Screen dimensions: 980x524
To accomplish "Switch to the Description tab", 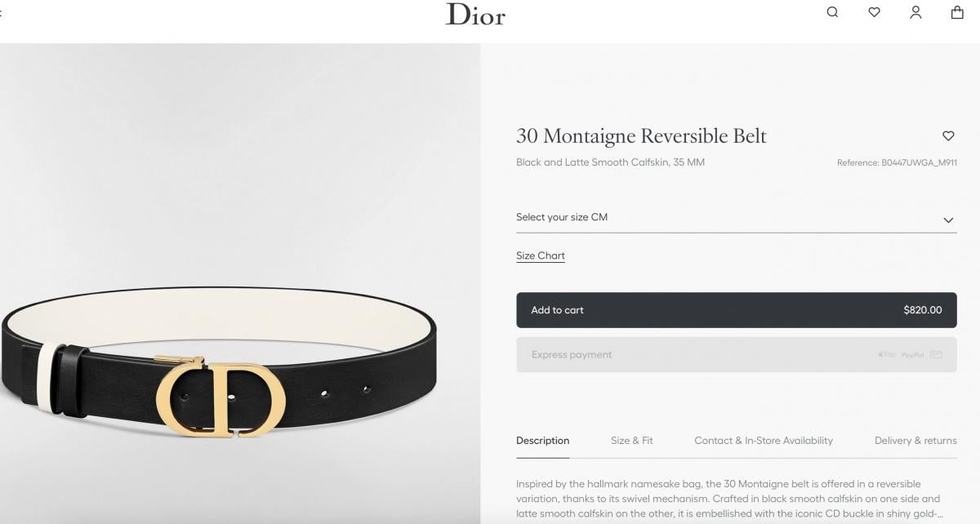I will [x=542, y=441].
